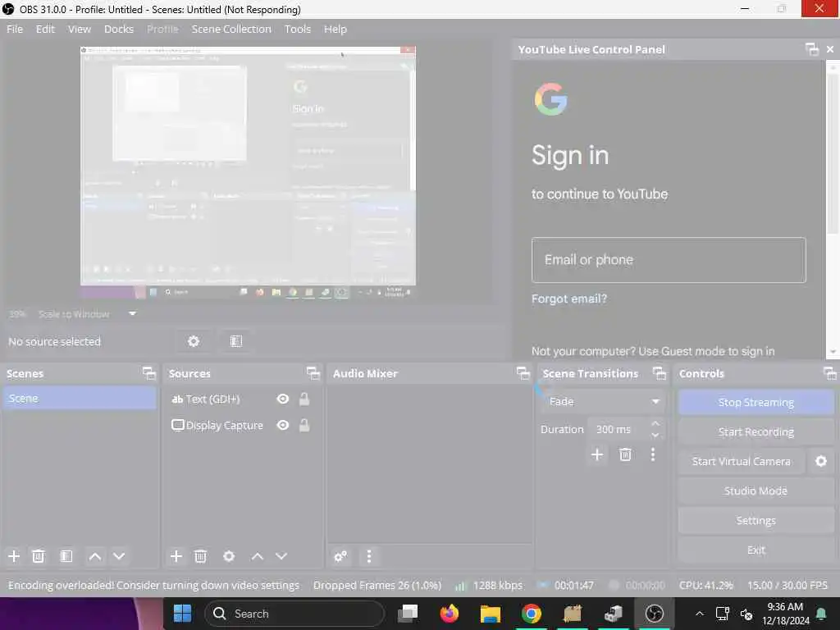
Task: Open source properties gear icon beside No source selected
Action: [194, 341]
